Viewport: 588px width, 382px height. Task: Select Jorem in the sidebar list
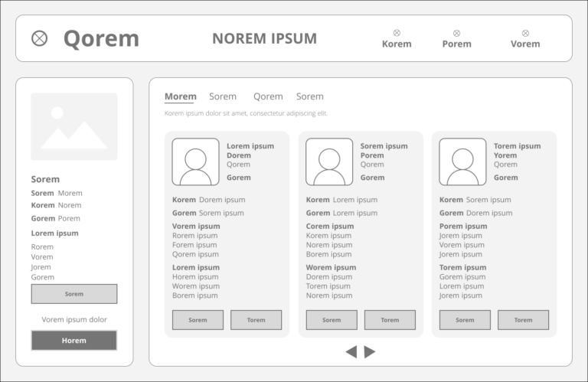point(41,267)
